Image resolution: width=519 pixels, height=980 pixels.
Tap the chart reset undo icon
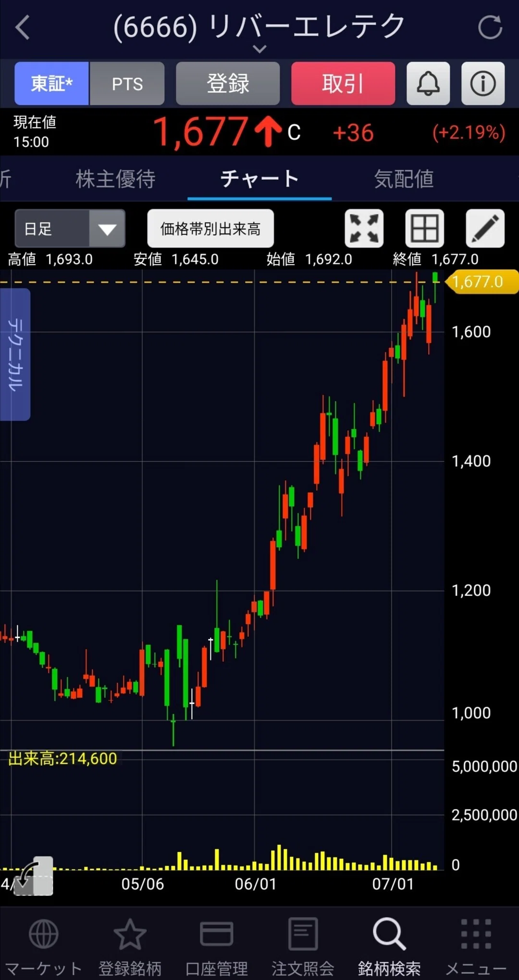[33, 876]
